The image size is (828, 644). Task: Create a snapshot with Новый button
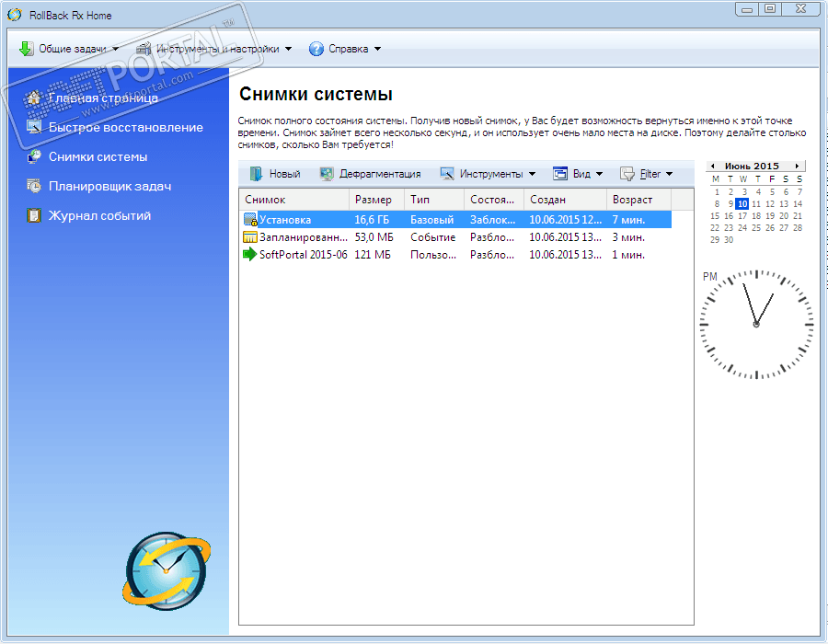click(275, 174)
